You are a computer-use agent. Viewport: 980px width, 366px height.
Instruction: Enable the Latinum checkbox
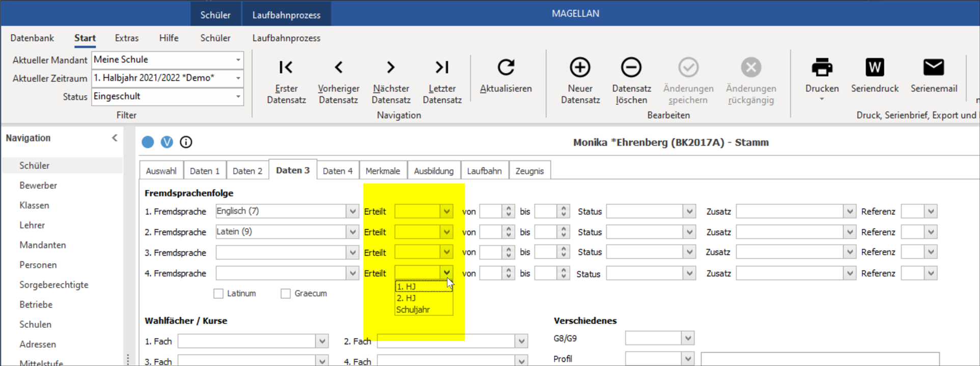(x=218, y=294)
